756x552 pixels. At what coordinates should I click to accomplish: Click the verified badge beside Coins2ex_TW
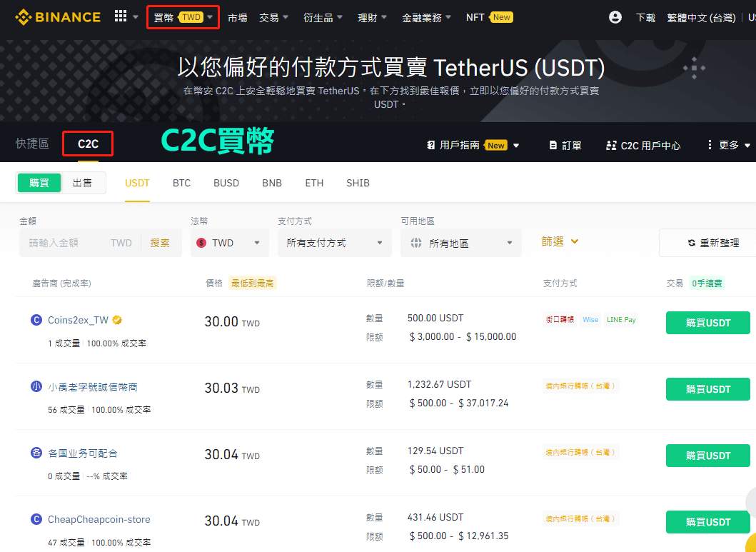[x=119, y=319]
